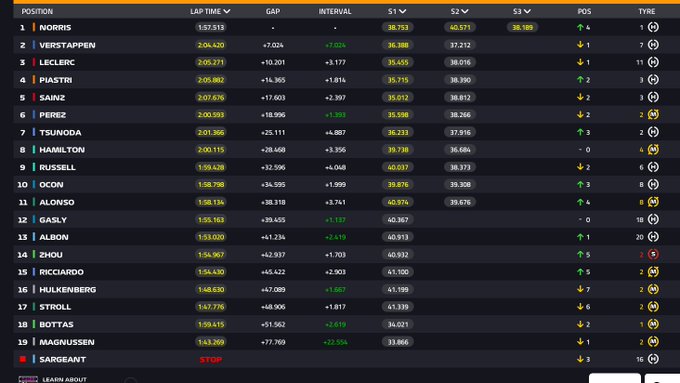Click Stroll medium tyre icon
The height and width of the screenshot is (383, 680).
point(653,307)
